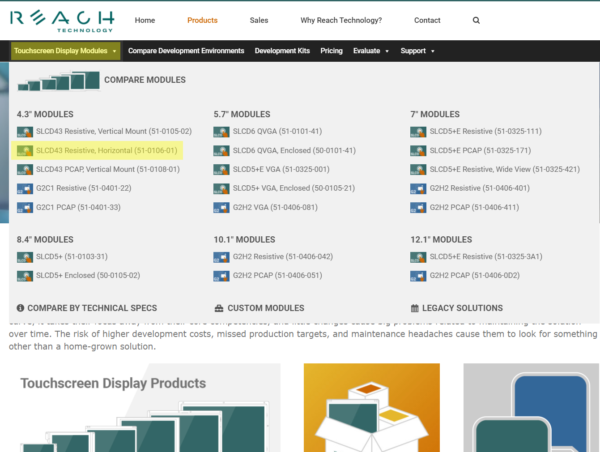
Task: Click the 7" MODULES heading
Action: click(435, 114)
